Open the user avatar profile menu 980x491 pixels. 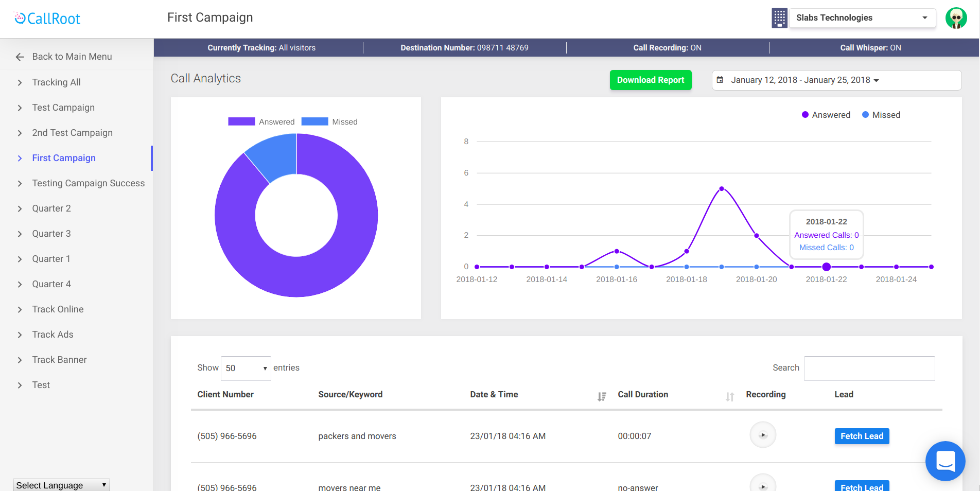point(956,18)
